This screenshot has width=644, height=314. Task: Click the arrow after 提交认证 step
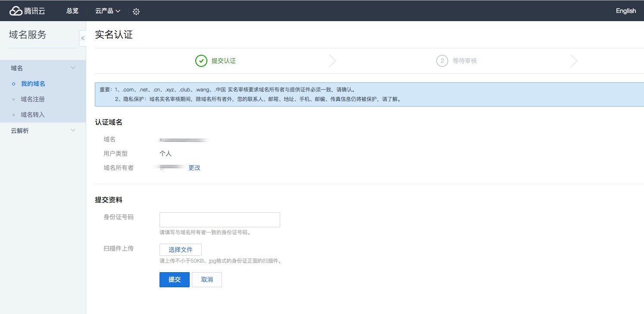pos(332,61)
